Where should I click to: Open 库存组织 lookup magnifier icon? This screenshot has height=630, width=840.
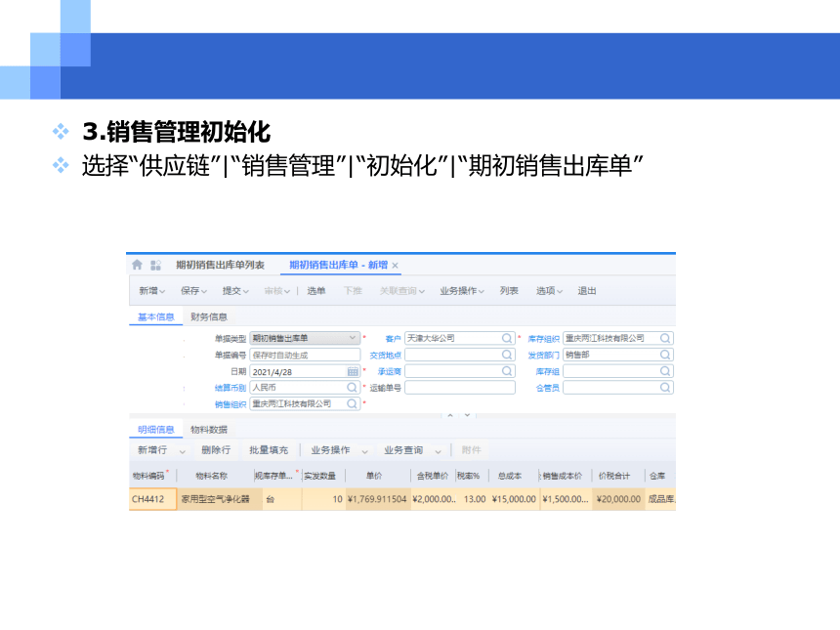665,338
